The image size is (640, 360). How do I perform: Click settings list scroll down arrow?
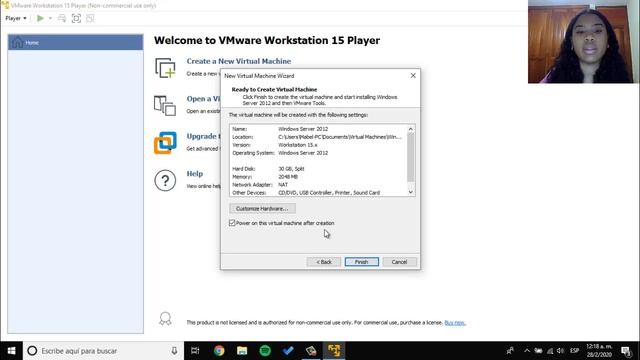click(411, 192)
